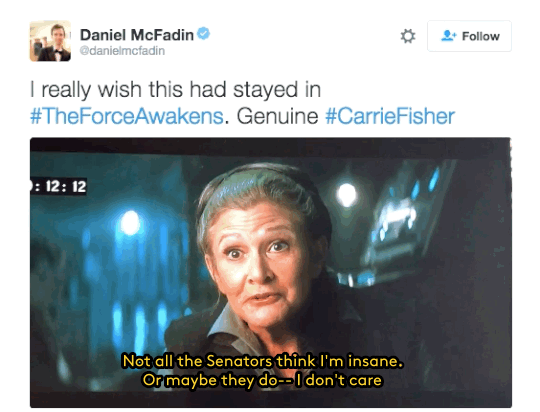Open the #TheForceAwakens hashtag
540x412 pixels.
click(127, 116)
